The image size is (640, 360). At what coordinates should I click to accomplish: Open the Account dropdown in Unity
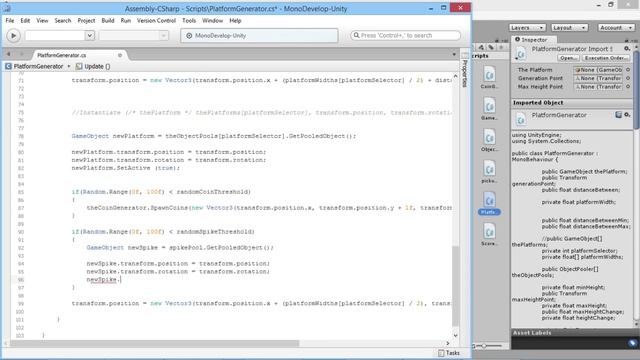pyautogui.click(x=616, y=28)
